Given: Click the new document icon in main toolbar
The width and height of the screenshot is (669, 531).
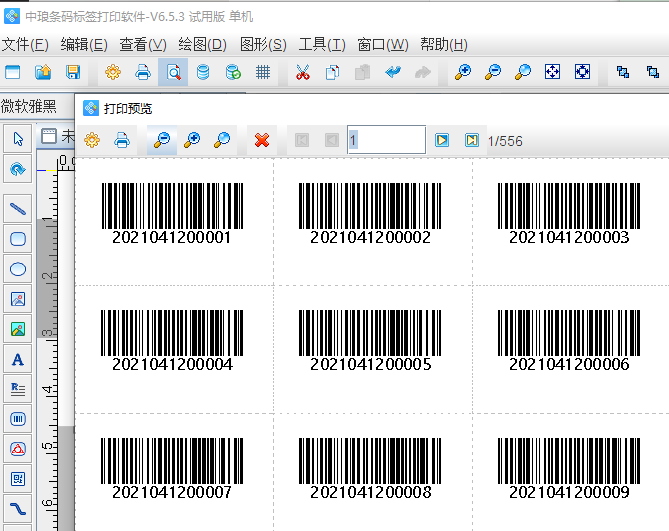Looking at the screenshot, I should (x=12, y=72).
